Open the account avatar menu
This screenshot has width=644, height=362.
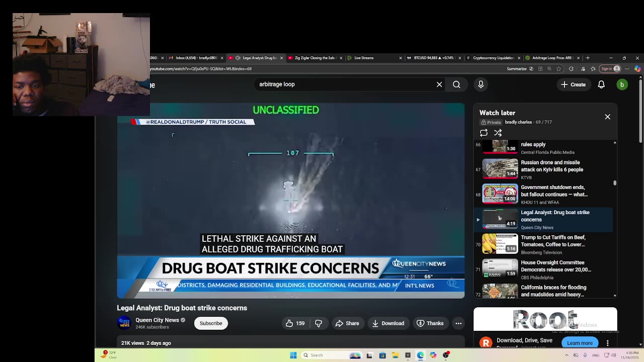click(x=622, y=84)
